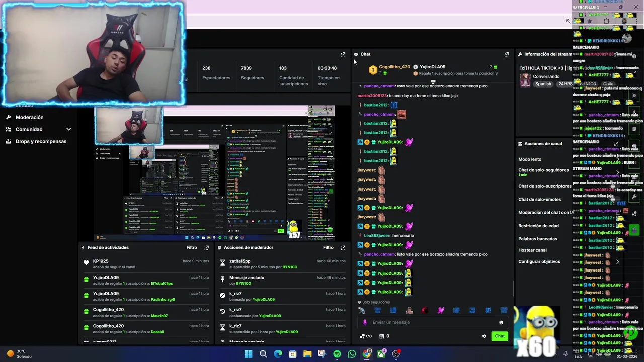The width and height of the screenshot is (644, 362).
Task: Open Filtro in Acciones de moderador
Action: 328,248
